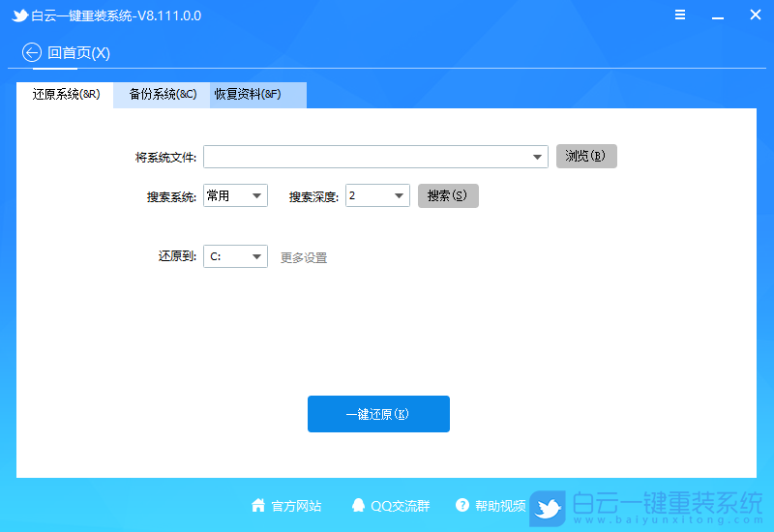Click the back arrow circle icon
The height and width of the screenshot is (532, 774).
click(x=32, y=52)
